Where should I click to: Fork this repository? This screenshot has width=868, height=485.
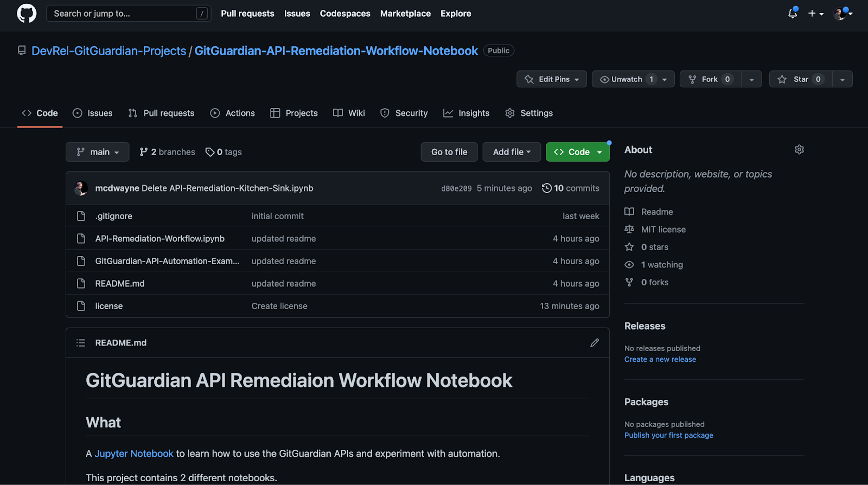click(x=711, y=79)
